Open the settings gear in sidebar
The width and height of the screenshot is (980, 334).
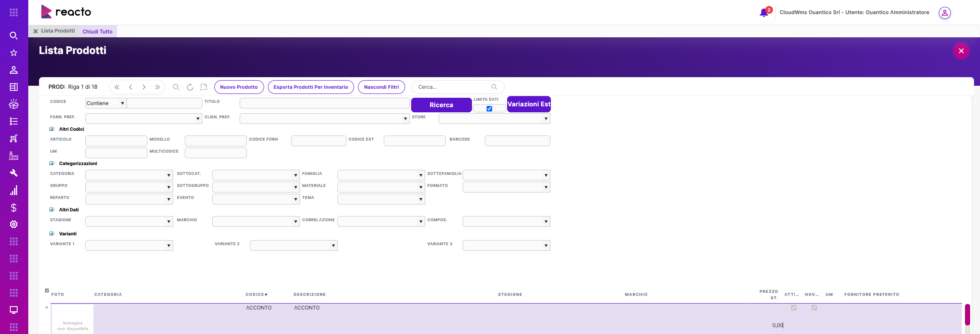coord(14,224)
